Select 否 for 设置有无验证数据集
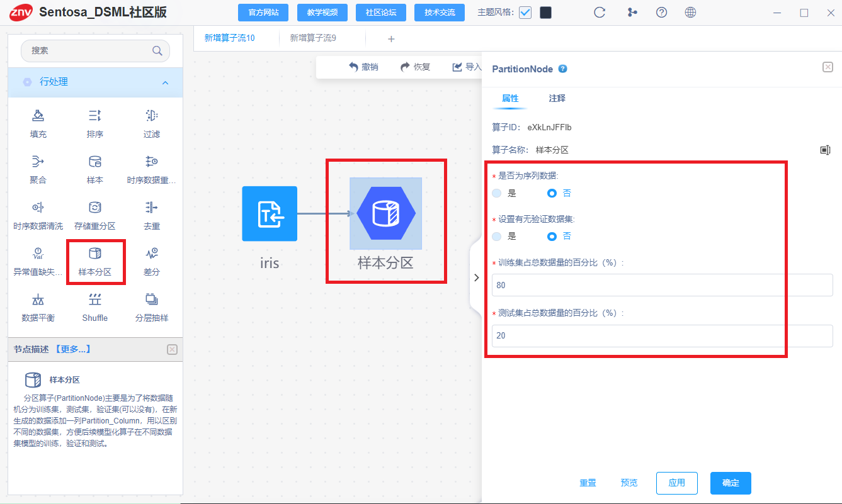The image size is (842, 504). pos(552,237)
